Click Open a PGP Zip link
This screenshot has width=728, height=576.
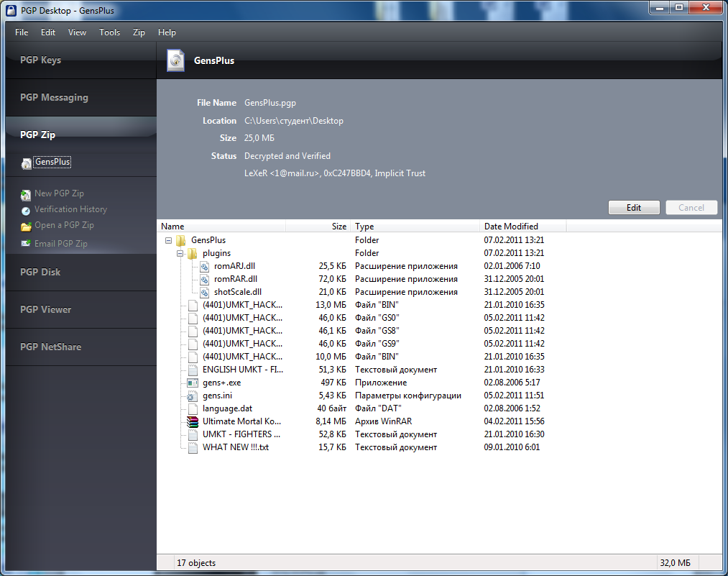(64, 225)
